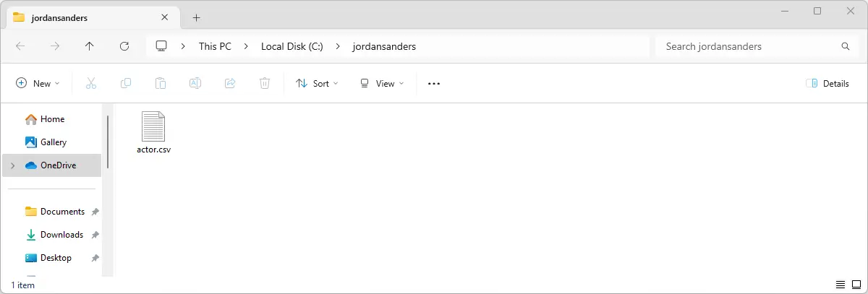Toggle the Details pane
Image resolution: width=868 pixels, height=294 pixels.
(x=827, y=84)
